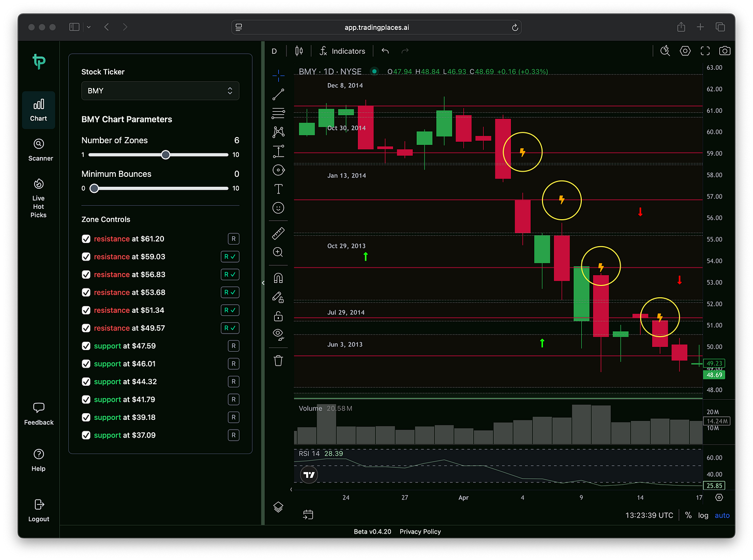The height and width of the screenshot is (560, 753).
Task: Open chart settings hexagon icon
Action: pos(685,51)
